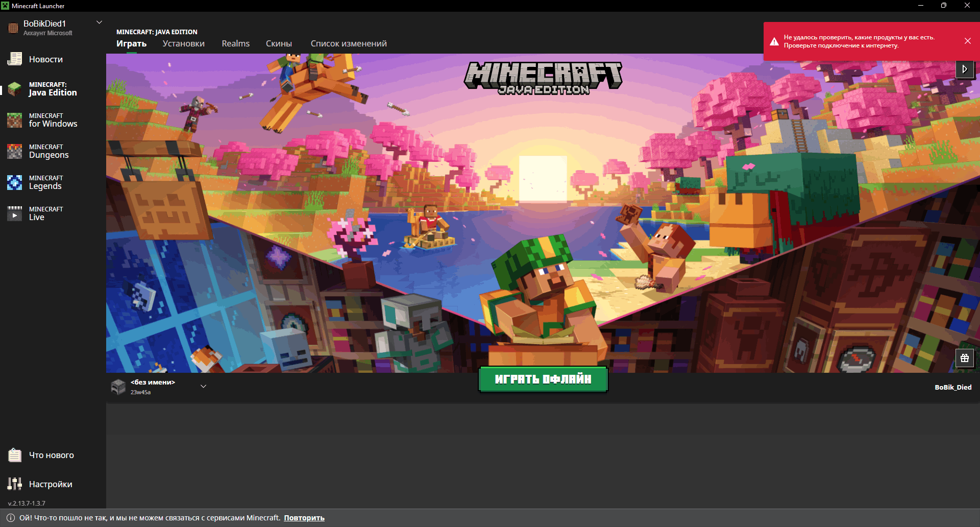Open the Realms tab

[236, 43]
